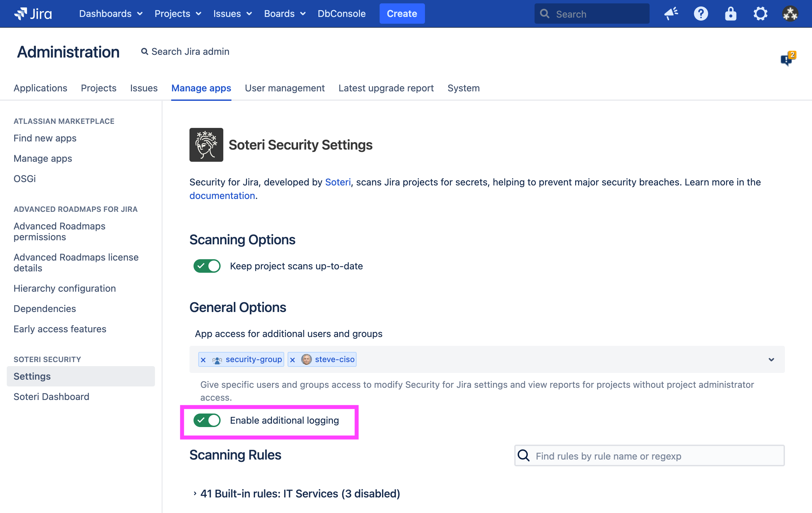This screenshot has height=513, width=812.
Task: Click the Jira logo in header
Action: point(33,14)
